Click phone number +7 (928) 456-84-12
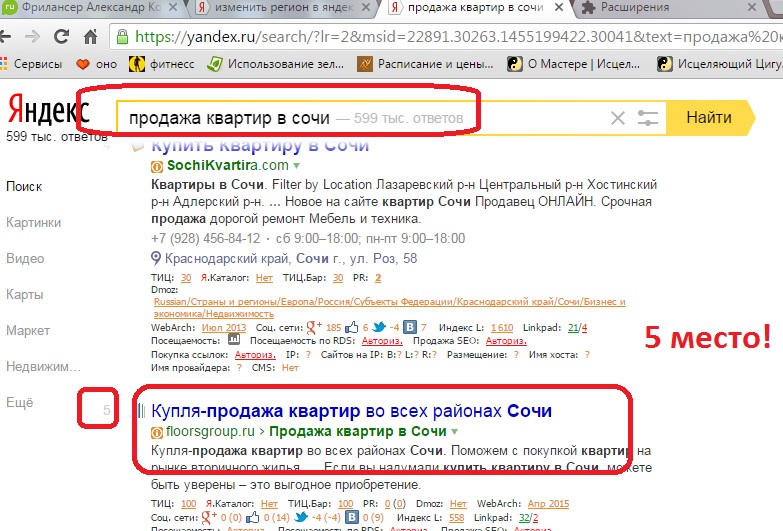783x531 pixels. pyautogui.click(x=206, y=238)
